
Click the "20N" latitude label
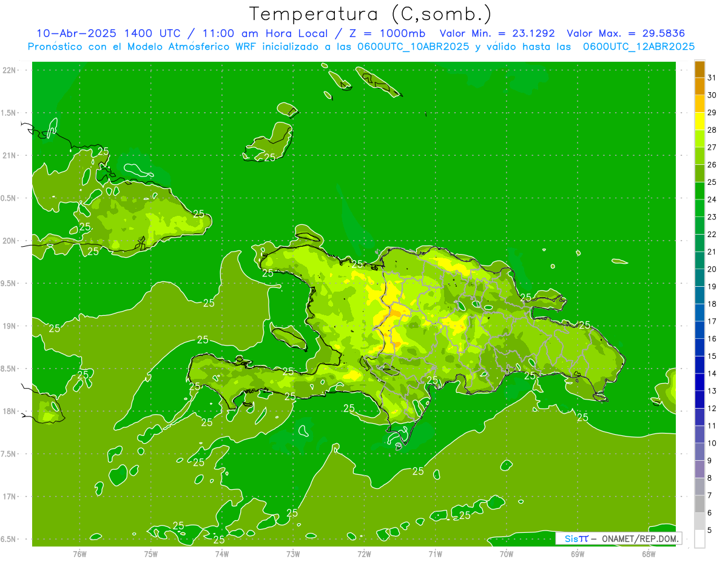10,241
